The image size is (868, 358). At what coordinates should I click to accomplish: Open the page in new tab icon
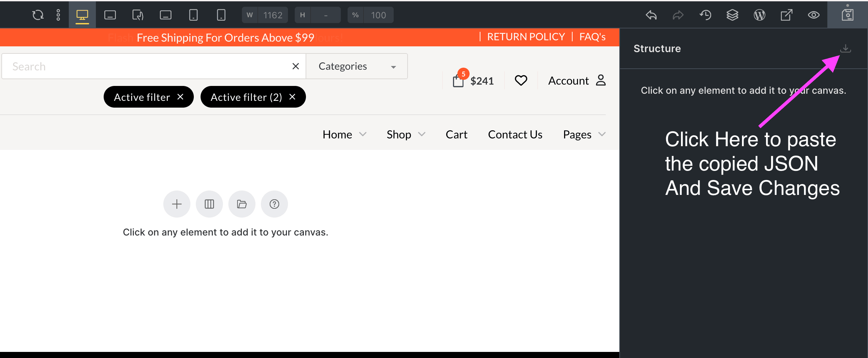pos(786,15)
